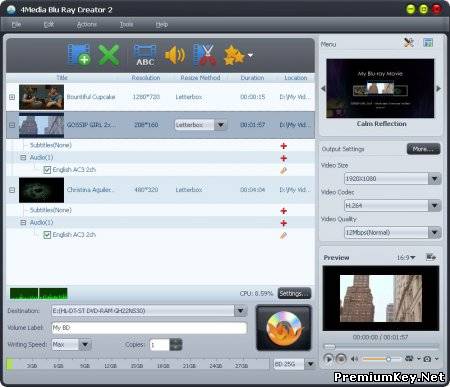Click the Calm Reflection menu template preview

(x=380, y=88)
